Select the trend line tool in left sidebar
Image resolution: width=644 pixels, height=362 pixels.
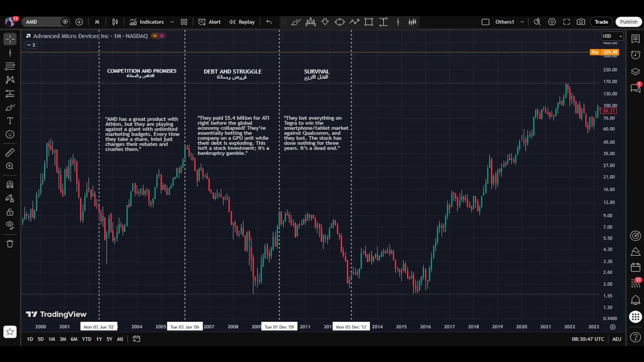(x=10, y=53)
